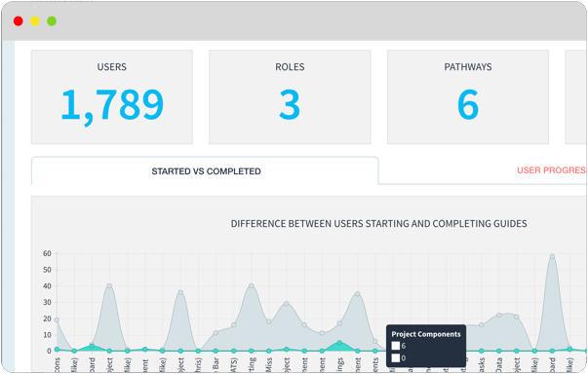This screenshot has width=588, height=374.
Task: Click the 'ROLES' heading text
Action: pyautogui.click(x=290, y=67)
